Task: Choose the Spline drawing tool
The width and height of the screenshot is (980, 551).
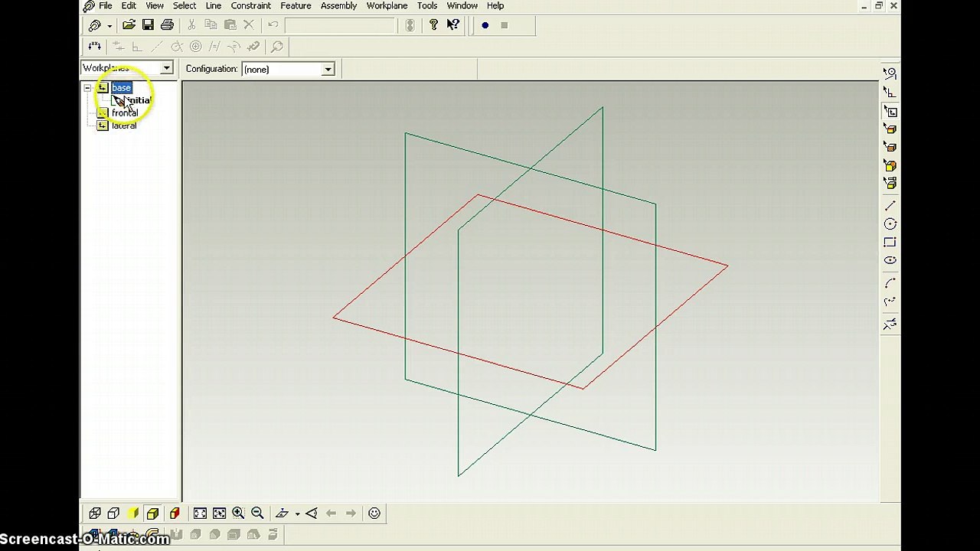Action: [x=890, y=302]
